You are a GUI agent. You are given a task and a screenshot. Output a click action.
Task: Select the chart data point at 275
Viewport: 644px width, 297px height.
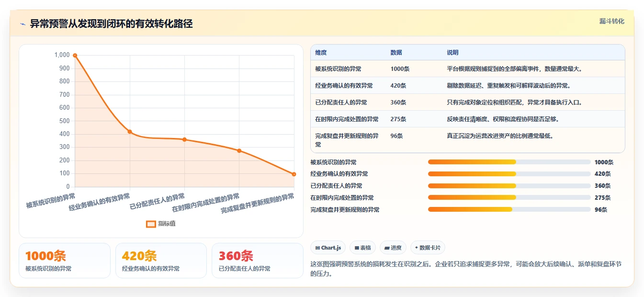point(239,151)
